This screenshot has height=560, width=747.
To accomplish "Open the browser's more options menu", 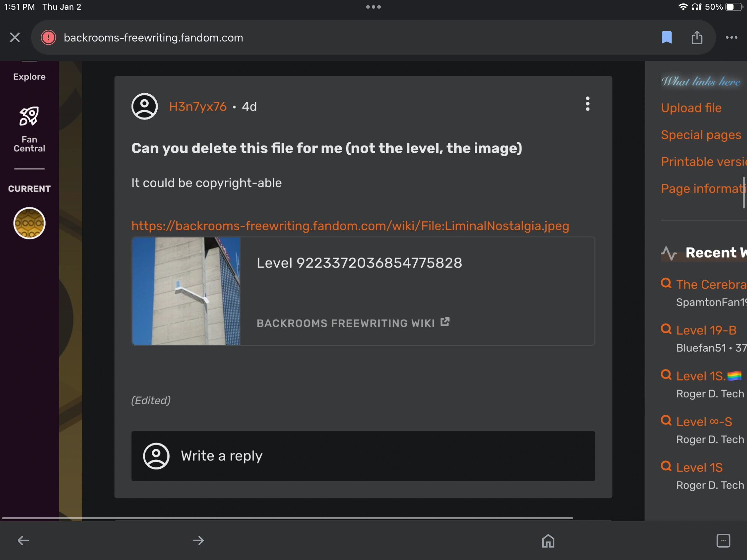I will pos(731,37).
